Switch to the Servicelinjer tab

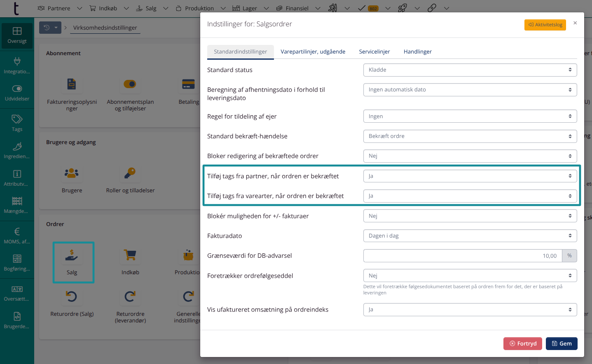point(374,52)
